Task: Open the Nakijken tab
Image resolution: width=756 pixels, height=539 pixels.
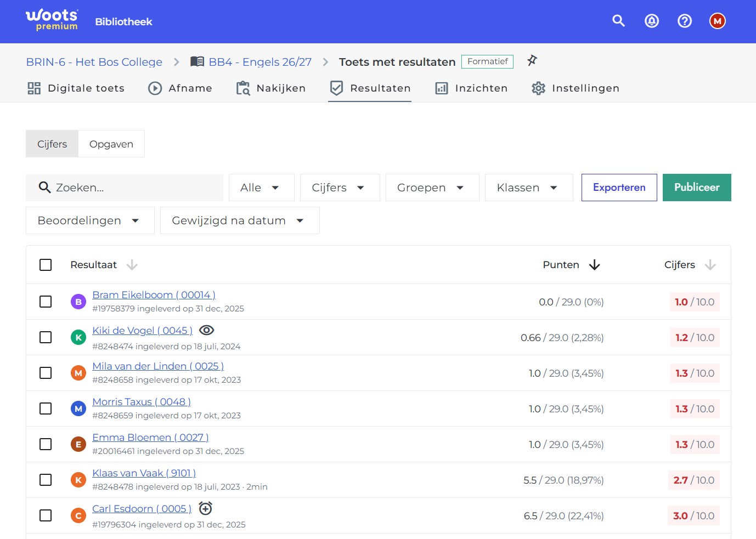Action: pyautogui.click(x=271, y=88)
